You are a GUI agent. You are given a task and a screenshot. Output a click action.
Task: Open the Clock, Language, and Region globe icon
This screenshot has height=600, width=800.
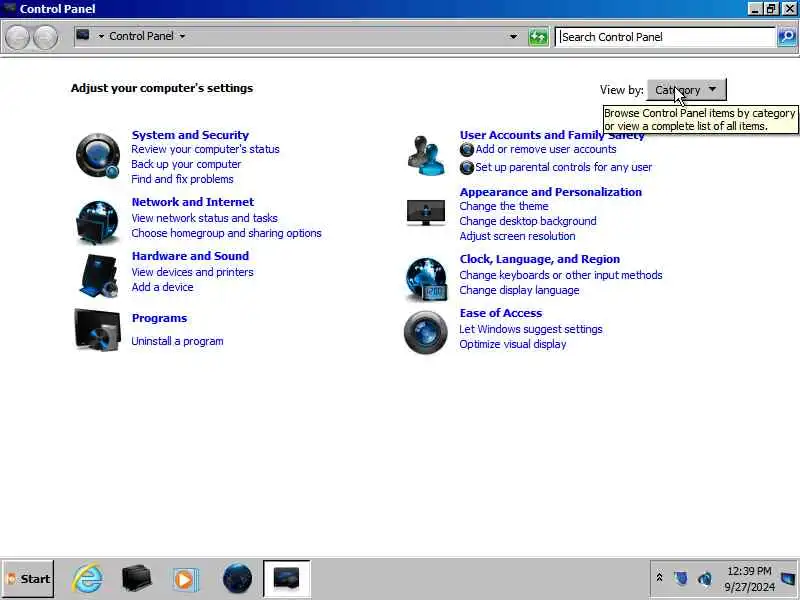click(x=427, y=279)
